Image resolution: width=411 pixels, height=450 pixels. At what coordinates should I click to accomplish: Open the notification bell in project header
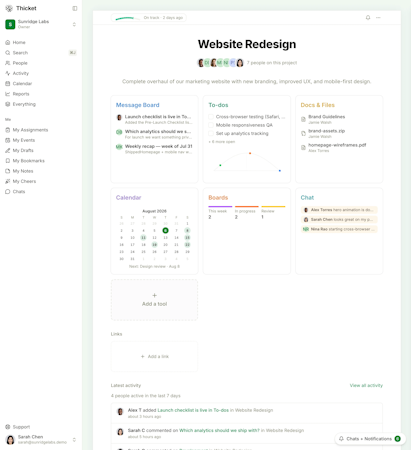click(x=368, y=17)
